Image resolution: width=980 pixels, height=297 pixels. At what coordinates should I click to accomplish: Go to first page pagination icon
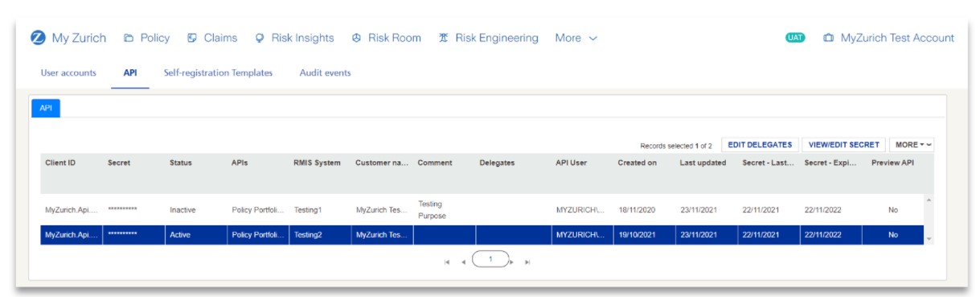tap(447, 262)
